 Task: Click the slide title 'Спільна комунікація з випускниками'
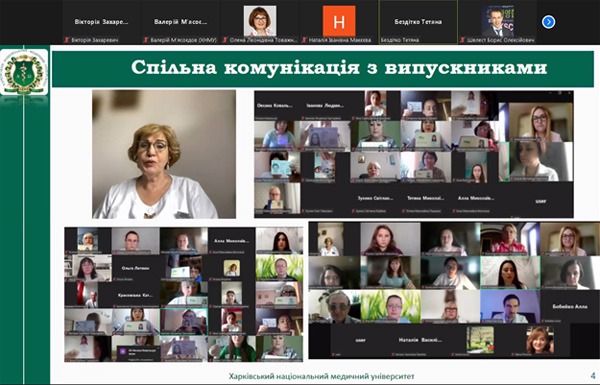coord(339,67)
